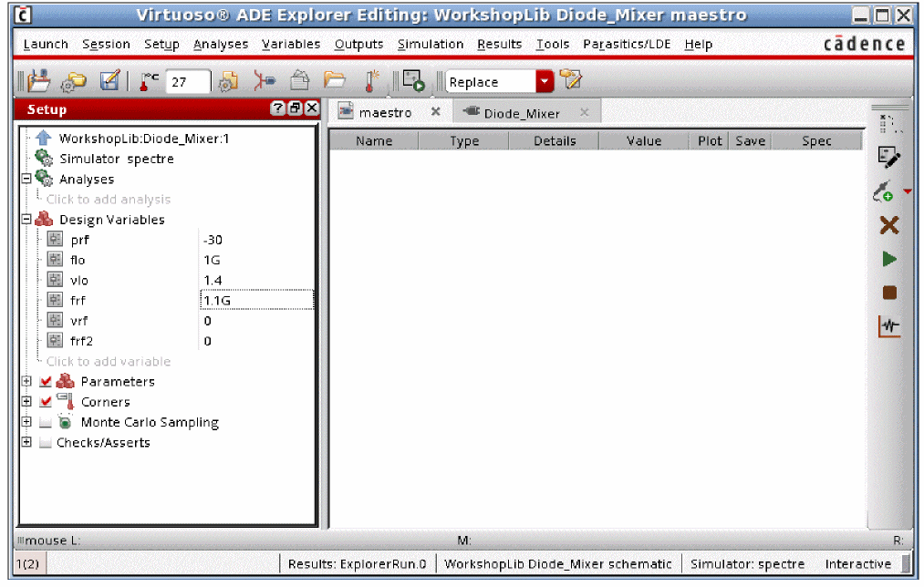Open the Help menu
Image resolution: width=924 pixels, height=587 pixels.
coord(699,44)
